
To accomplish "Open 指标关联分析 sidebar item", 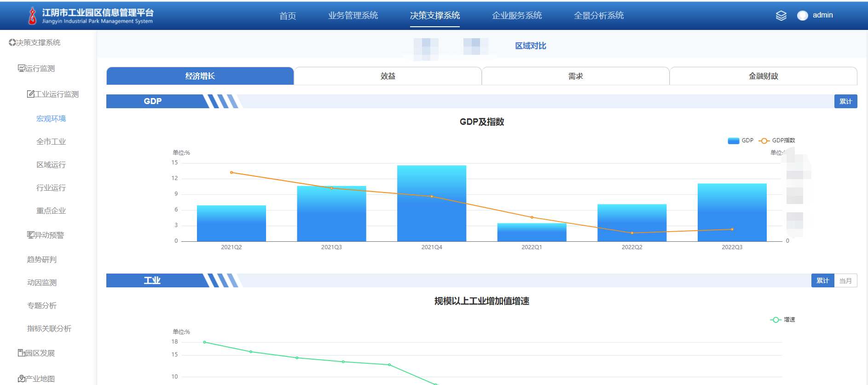I will [x=49, y=328].
